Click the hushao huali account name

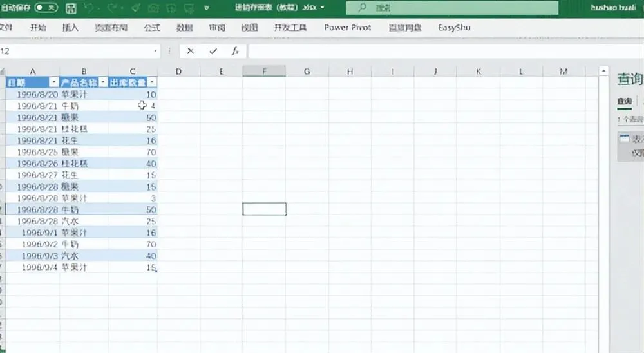coord(613,7)
